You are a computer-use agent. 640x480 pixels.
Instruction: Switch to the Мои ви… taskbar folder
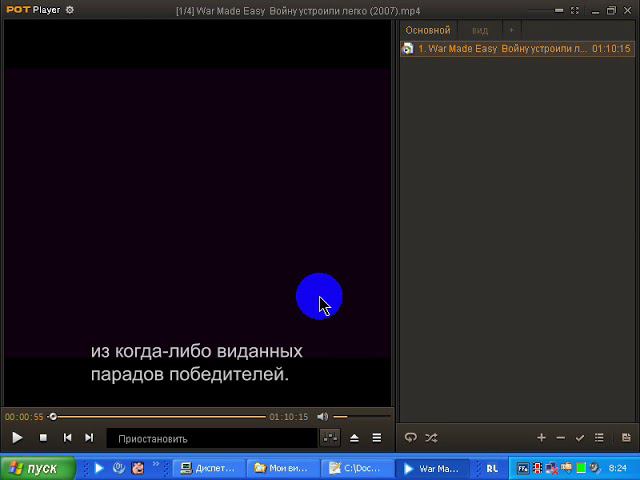click(282, 468)
